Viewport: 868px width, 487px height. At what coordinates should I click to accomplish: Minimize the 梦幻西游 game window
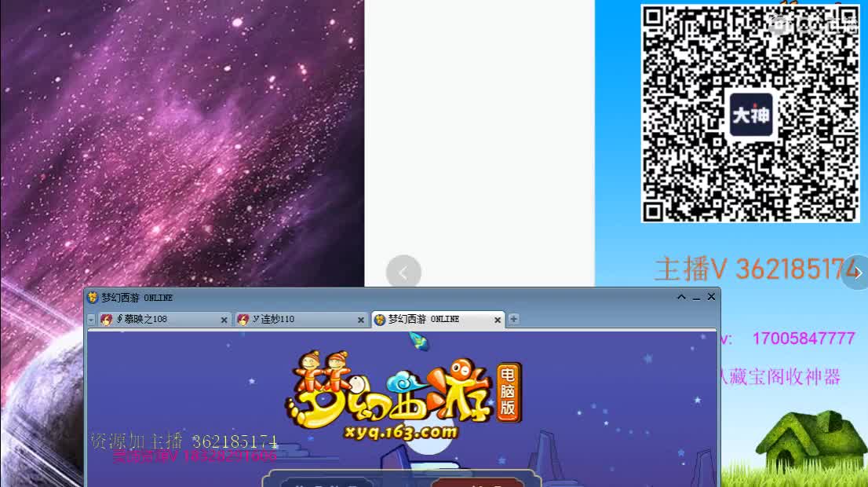point(696,298)
